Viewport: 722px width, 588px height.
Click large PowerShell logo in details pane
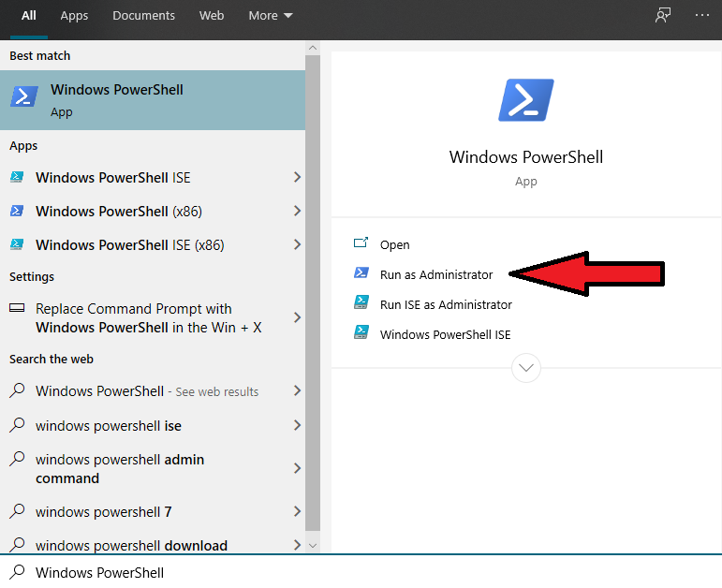click(526, 100)
